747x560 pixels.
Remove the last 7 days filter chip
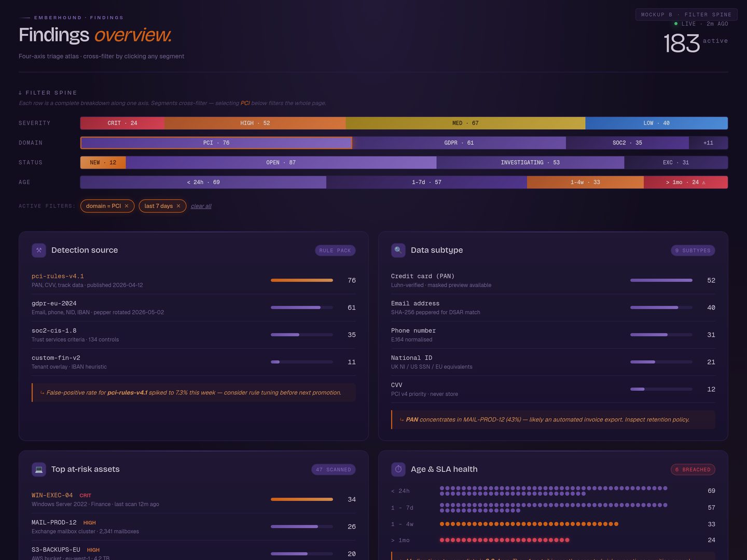(x=178, y=206)
